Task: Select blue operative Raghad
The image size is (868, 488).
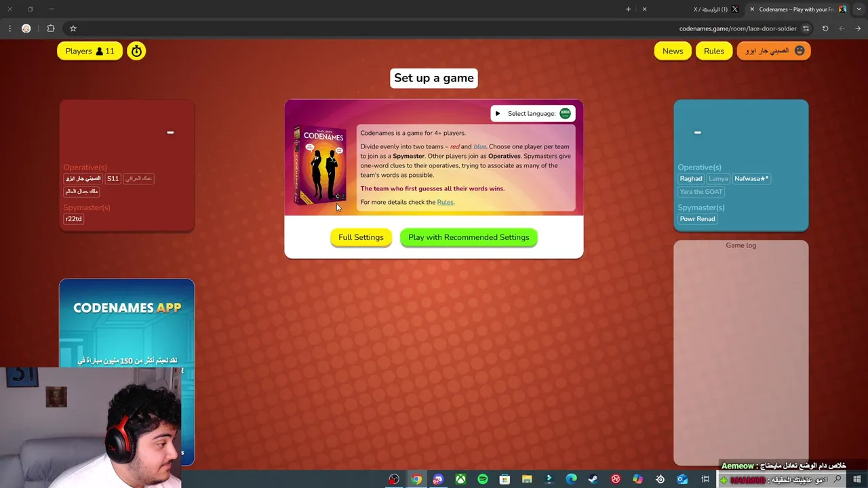Action: point(691,178)
